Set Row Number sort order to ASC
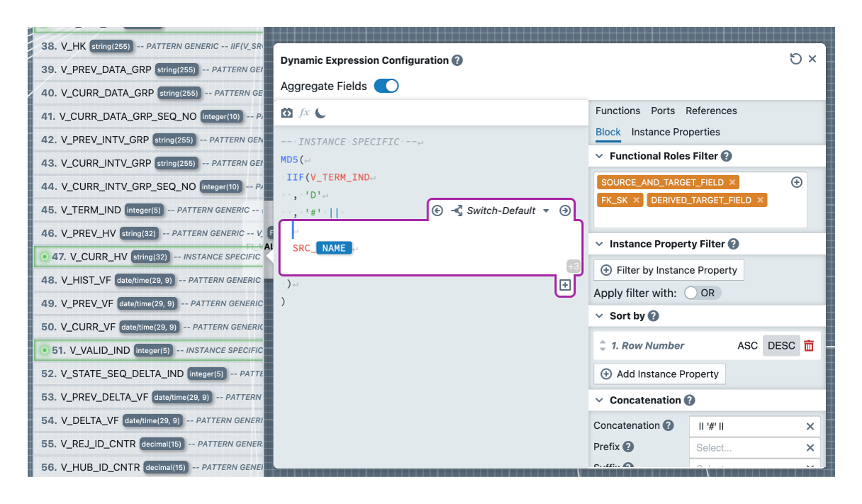Screen dimensions: 862x504 tap(747, 346)
